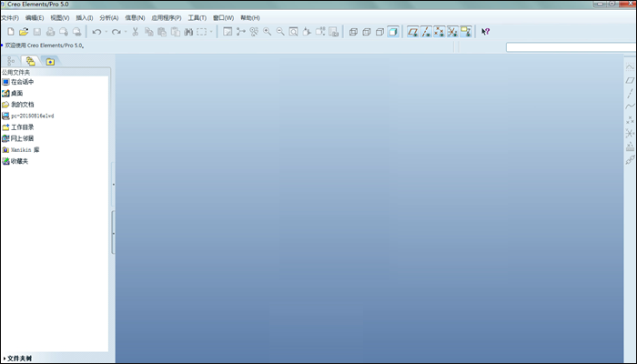Select Shading display style icon
Image resolution: width=637 pixels, height=364 pixels.
pyautogui.click(x=393, y=32)
